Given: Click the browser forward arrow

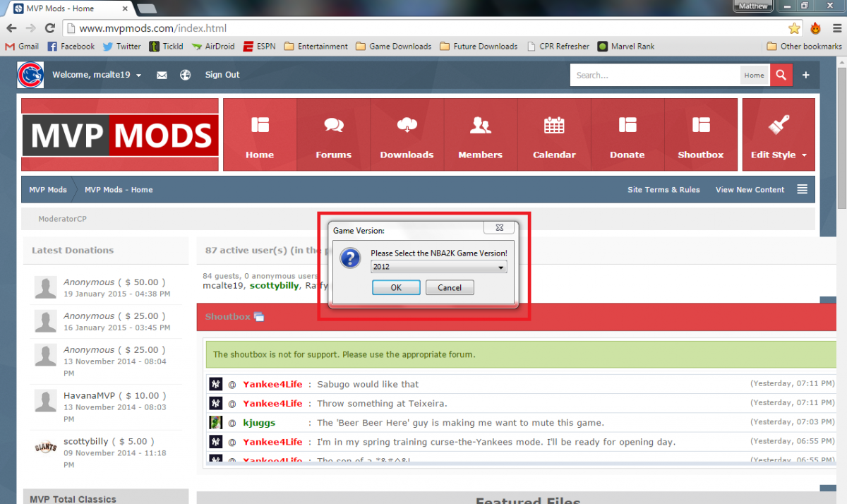Looking at the screenshot, I should pyautogui.click(x=30, y=28).
